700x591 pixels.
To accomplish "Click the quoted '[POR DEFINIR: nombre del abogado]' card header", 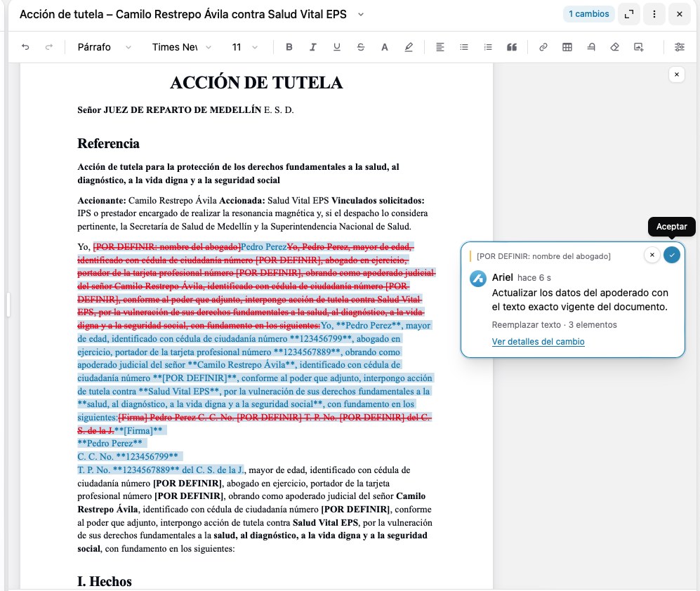I will [x=543, y=256].
